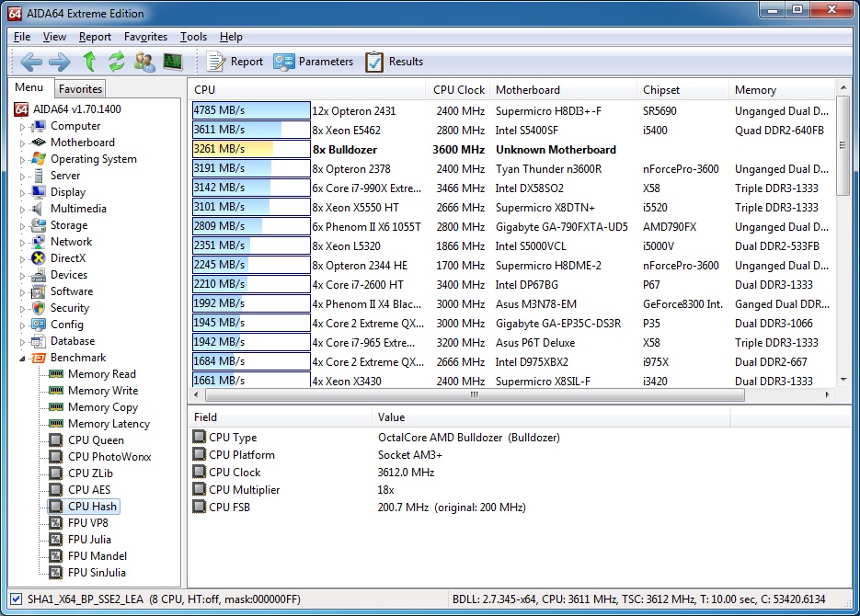Select the Devices icon in the tree
The height and width of the screenshot is (616, 860).
coord(39,275)
